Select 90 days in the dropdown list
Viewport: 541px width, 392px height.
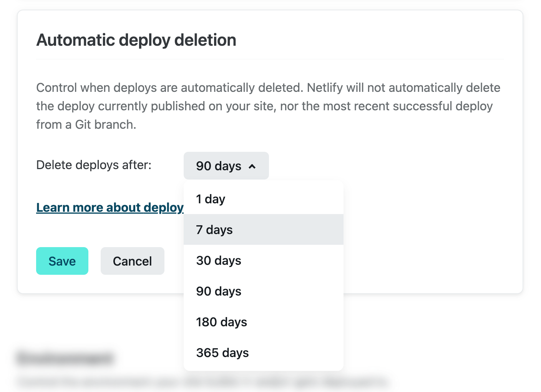[219, 291]
